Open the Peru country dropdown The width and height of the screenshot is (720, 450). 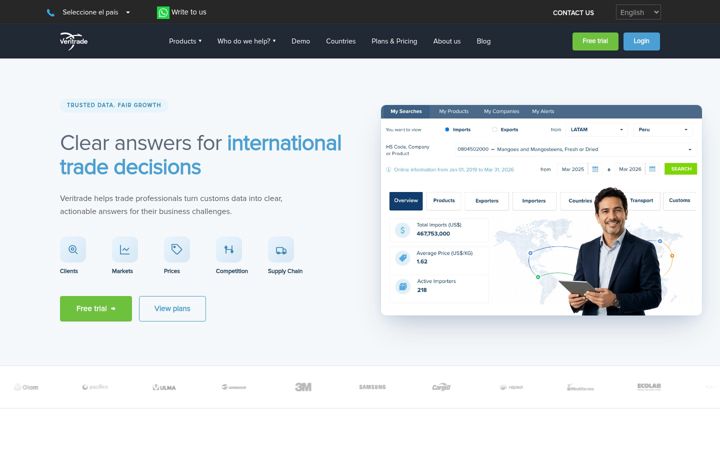663,129
